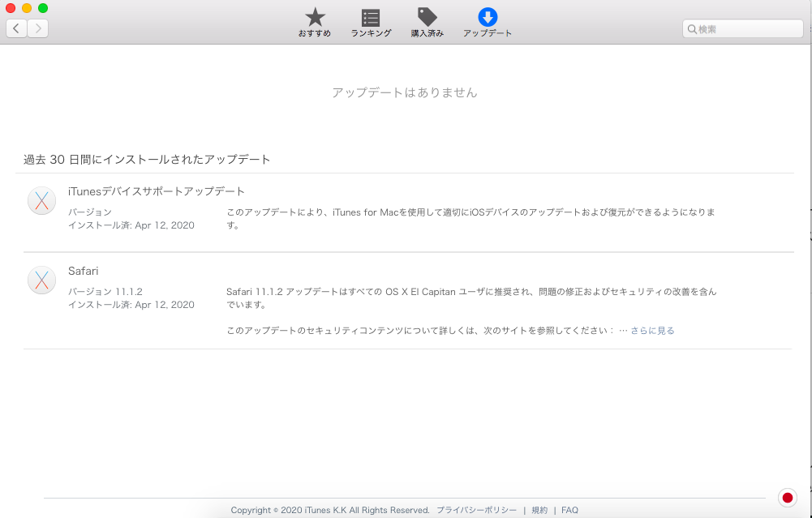
Task: Close the App Store window
Action: [x=10, y=8]
